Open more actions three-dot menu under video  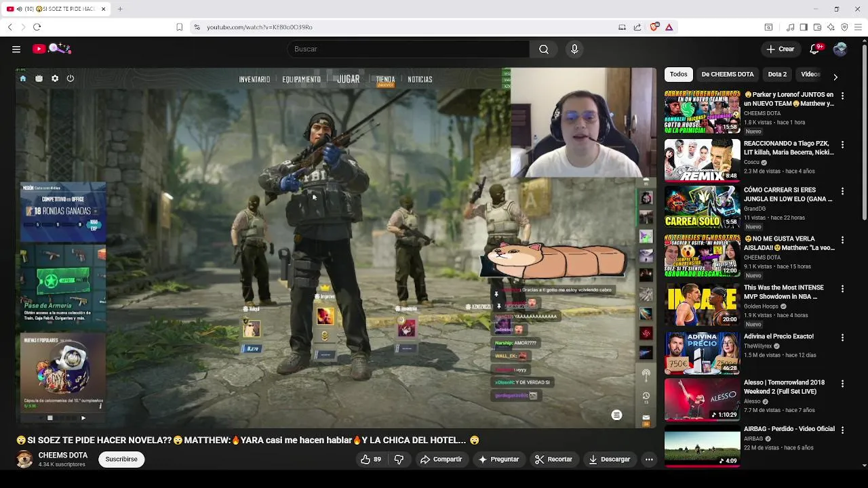[649, 460]
